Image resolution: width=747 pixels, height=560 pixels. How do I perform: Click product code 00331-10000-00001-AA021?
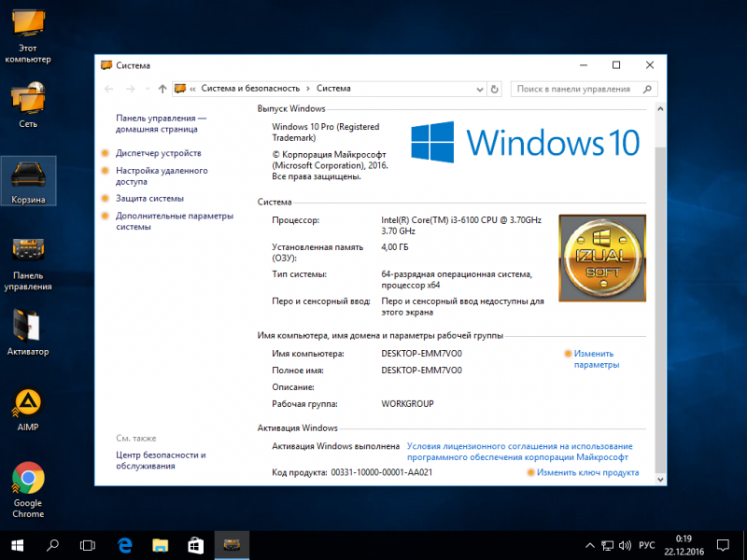[x=382, y=472]
